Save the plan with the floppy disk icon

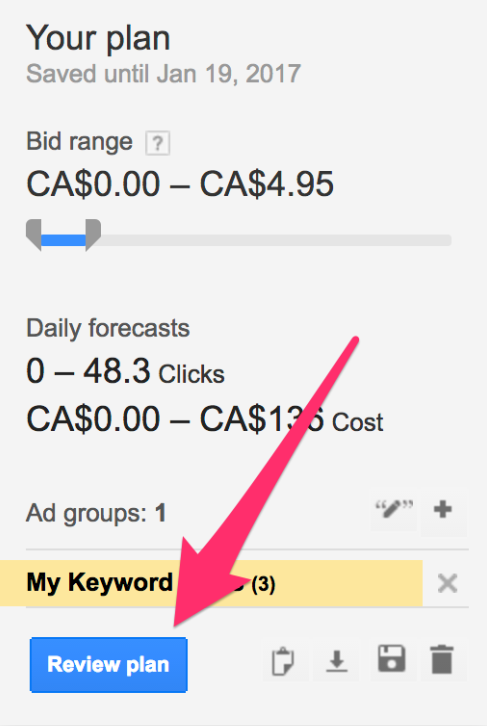pos(392,659)
